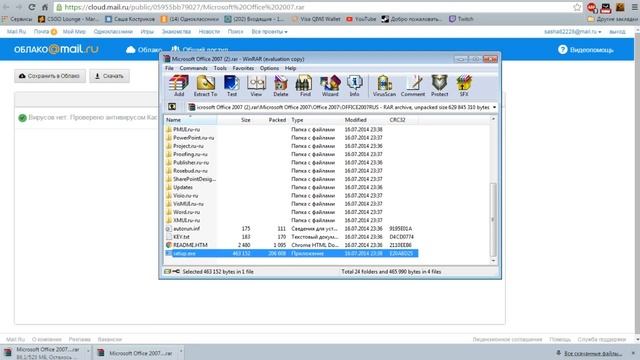The image size is (640, 360).
Task: Sort by Type column header
Action: [x=316, y=120]
